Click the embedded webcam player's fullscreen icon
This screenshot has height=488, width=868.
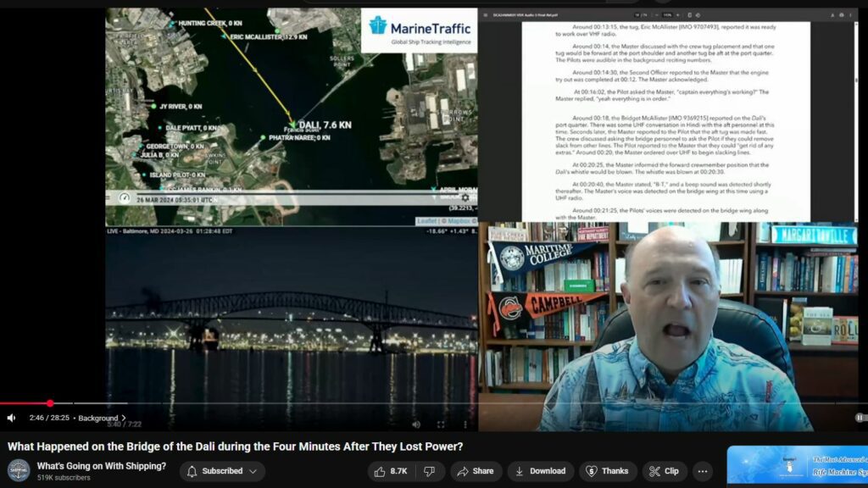click(441, 425)
